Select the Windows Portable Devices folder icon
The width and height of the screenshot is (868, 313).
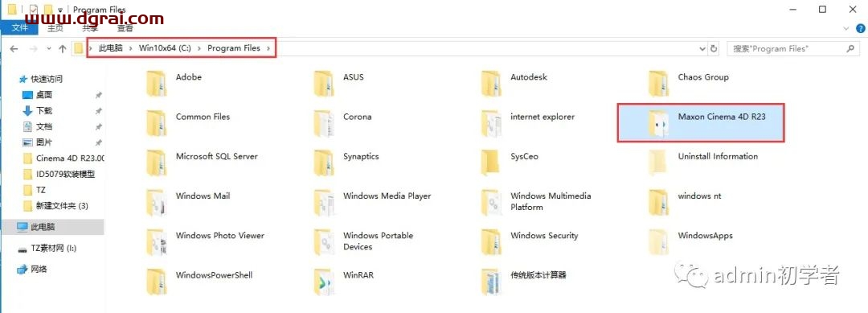coord(324,242)
